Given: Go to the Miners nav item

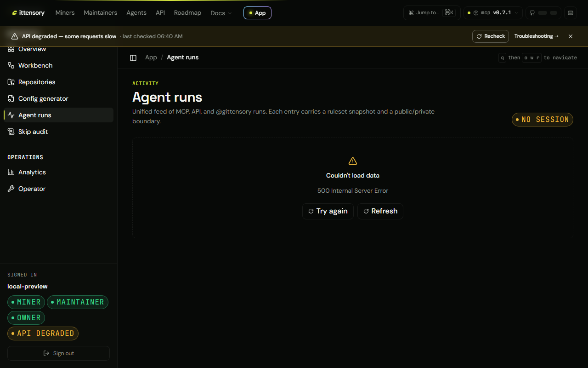Looking at the screenshot, I should [x=65, y=13].
